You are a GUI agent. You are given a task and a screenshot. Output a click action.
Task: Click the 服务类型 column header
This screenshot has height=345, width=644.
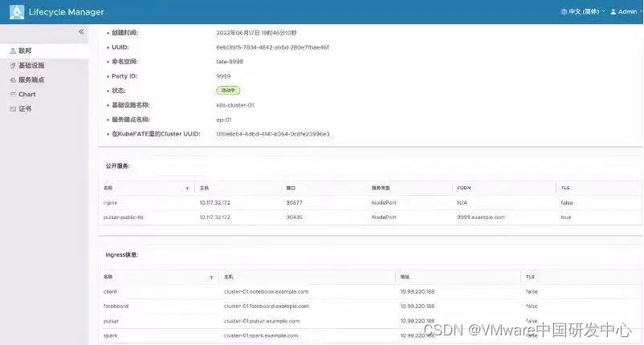[x=381, y=188]
